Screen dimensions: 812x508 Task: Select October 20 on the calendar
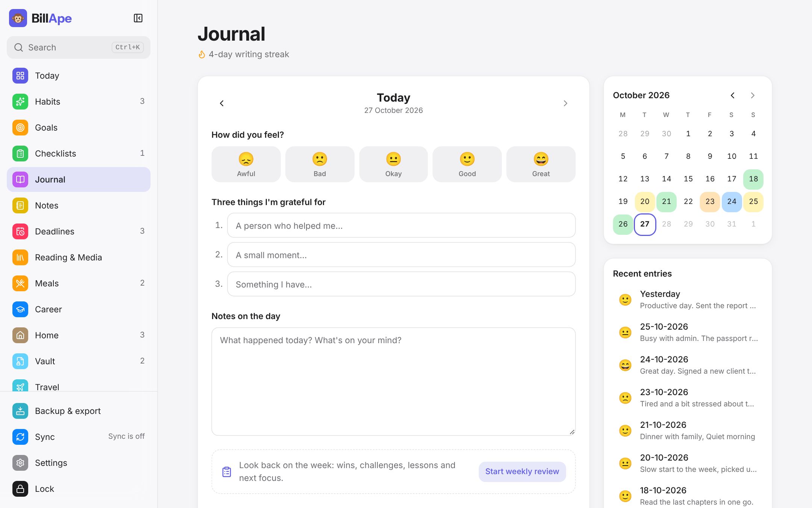[645, 202]
